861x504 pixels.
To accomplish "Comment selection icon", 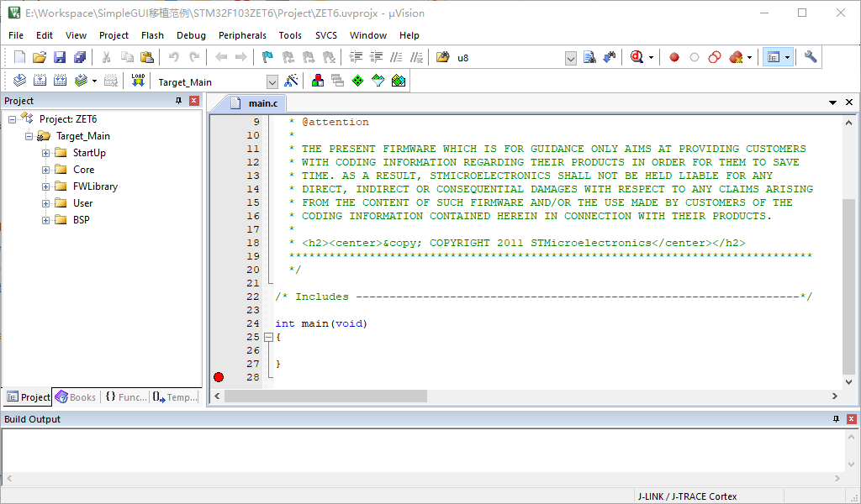I will (x=397, y=57).
